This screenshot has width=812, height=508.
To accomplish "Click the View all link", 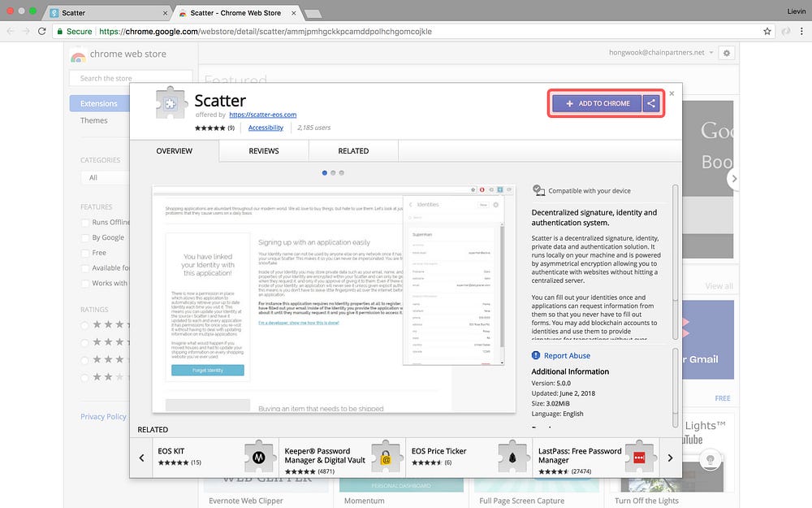I will tap(719, 286).
